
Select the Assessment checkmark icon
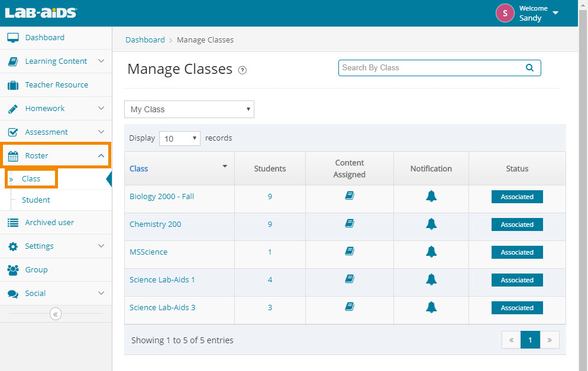coord(13,132)
